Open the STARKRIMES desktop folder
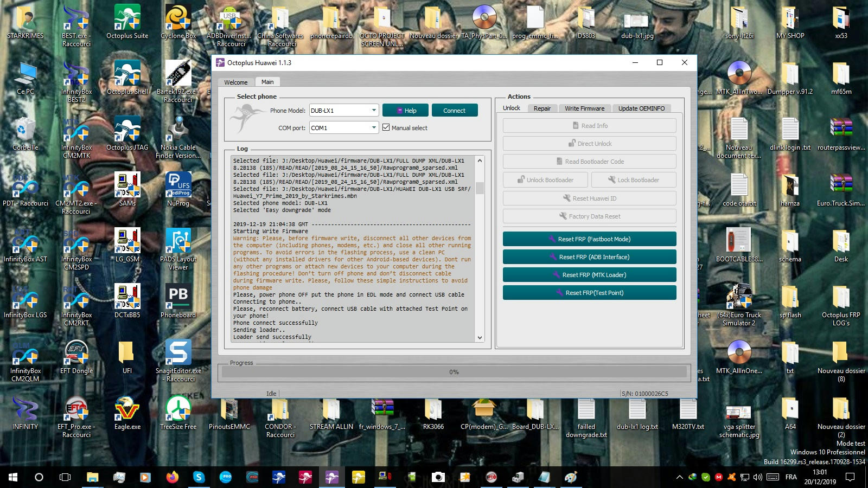Screen dimensions: 868x488 pyautogui.click(x=25, y=22)
